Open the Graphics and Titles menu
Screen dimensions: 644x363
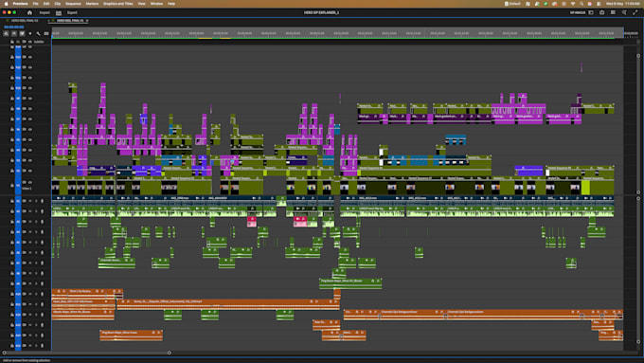click(x=117, y=4)
